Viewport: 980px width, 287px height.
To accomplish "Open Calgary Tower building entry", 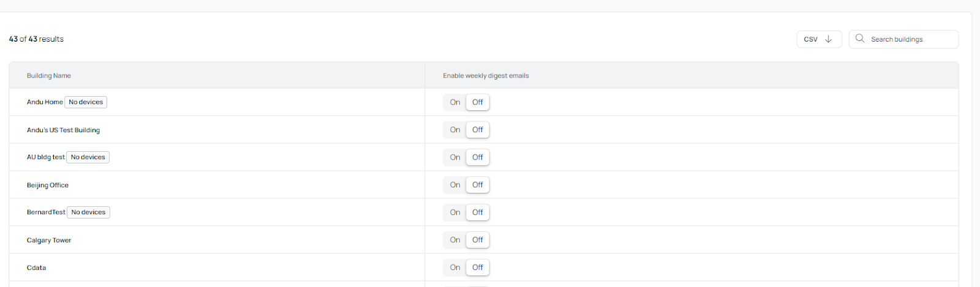I will pyautogui.click(x=49, y=240).
